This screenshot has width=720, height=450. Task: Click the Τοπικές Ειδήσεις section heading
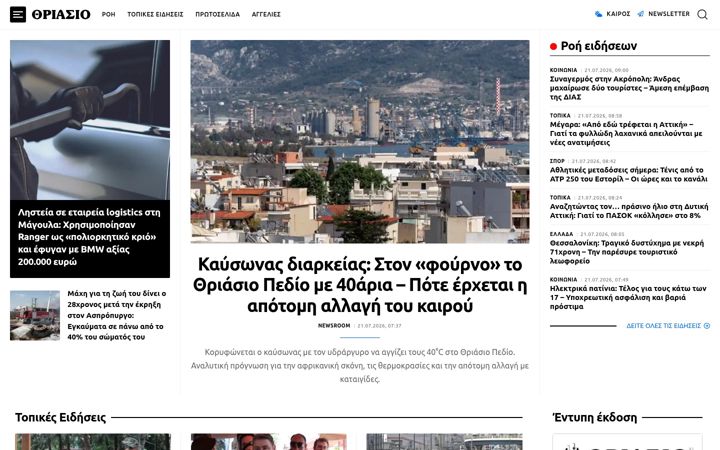coord(60,417)
